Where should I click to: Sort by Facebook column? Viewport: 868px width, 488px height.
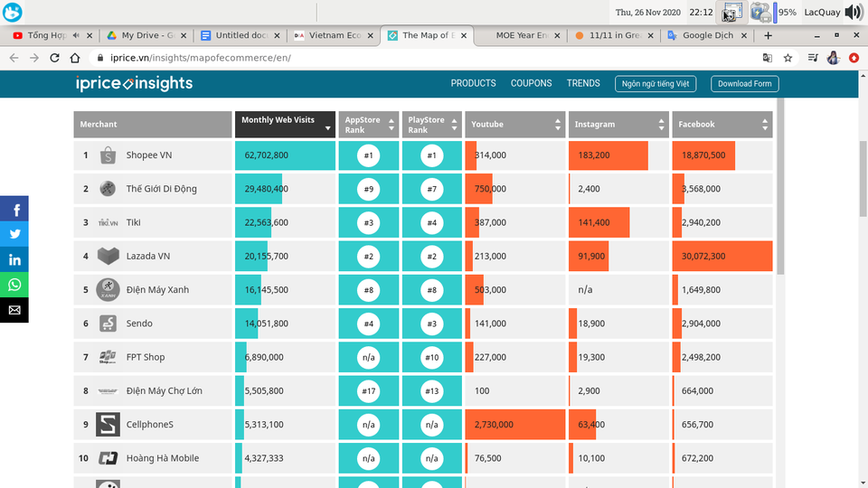[722, 124]
